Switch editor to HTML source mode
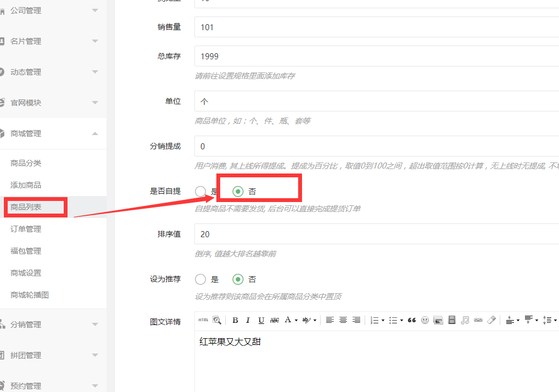The width and height of the screenshot is (559, 392). [x=203, y=320]
